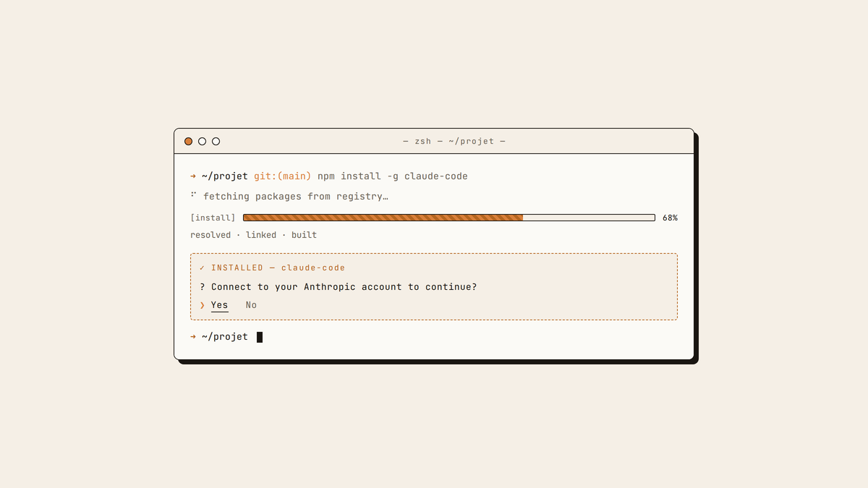Click the orange close window dot
The height and width of the screenshot is (488, 868).
188,142
